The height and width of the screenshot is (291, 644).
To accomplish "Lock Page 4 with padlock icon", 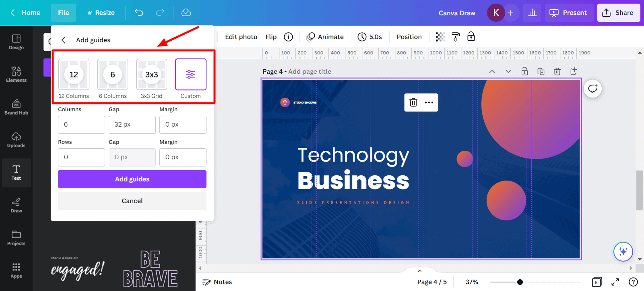I will tap(524, 71).
